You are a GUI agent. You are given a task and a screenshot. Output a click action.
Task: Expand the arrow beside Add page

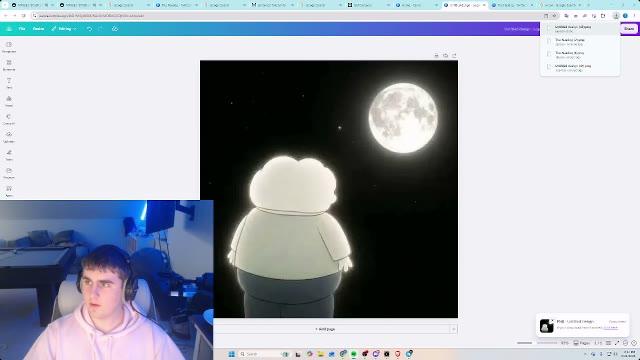point(453,329)
